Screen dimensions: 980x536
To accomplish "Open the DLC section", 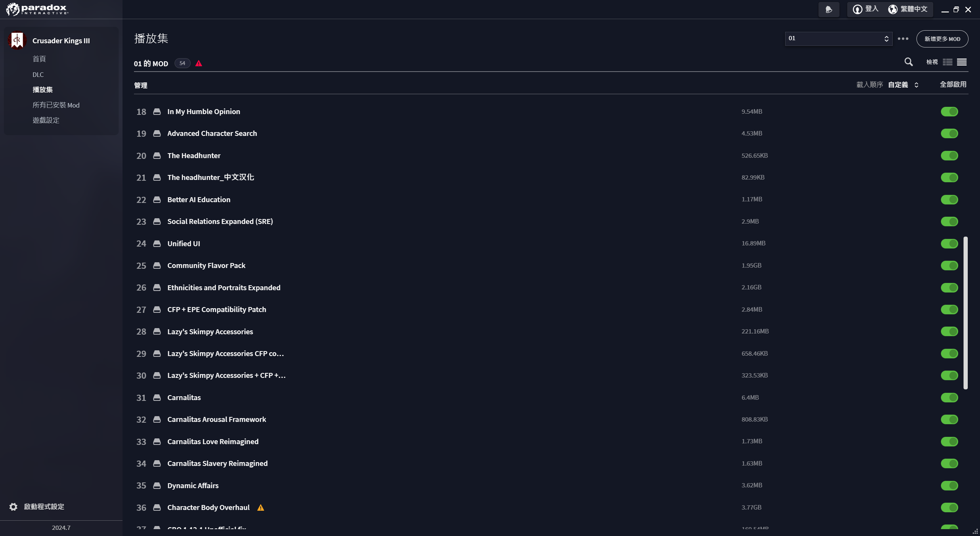I will pyautogui.click(x=38, y=75).
